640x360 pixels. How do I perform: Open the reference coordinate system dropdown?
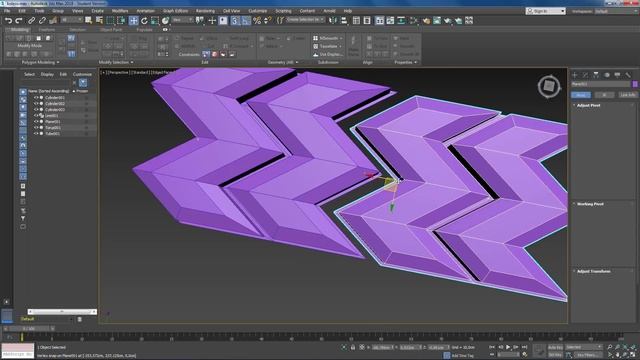point(183,20)
